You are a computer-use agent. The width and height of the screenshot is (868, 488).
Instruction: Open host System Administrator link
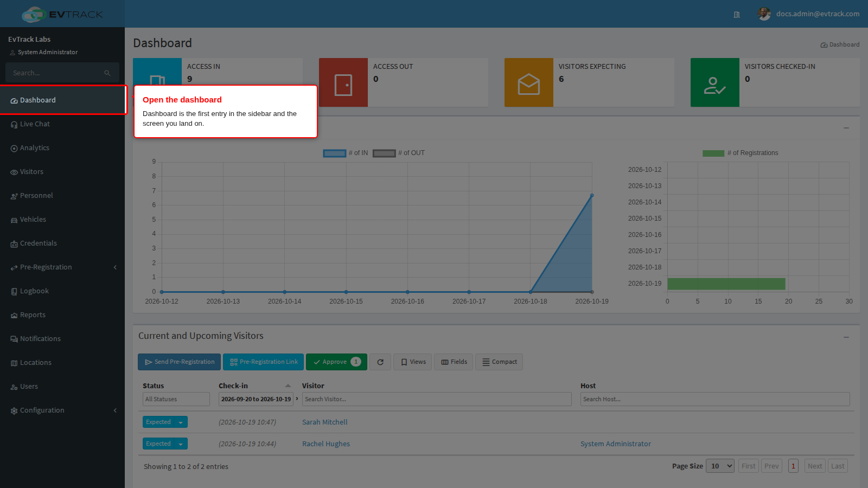616,444
